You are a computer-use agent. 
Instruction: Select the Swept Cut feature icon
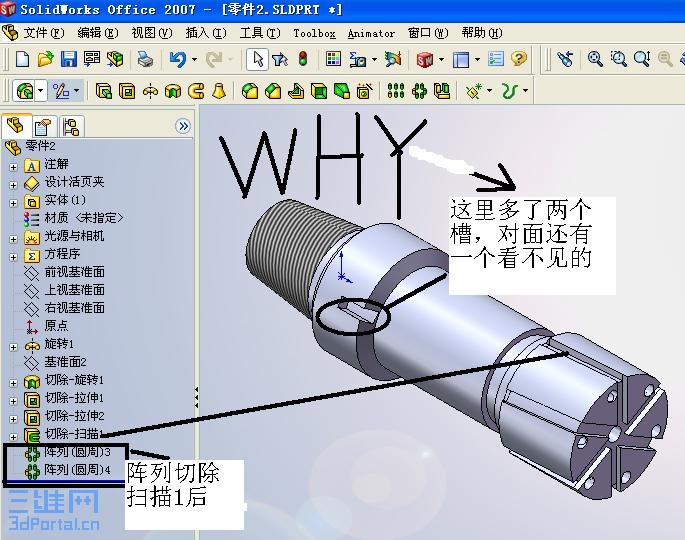[x=196, y=91]
